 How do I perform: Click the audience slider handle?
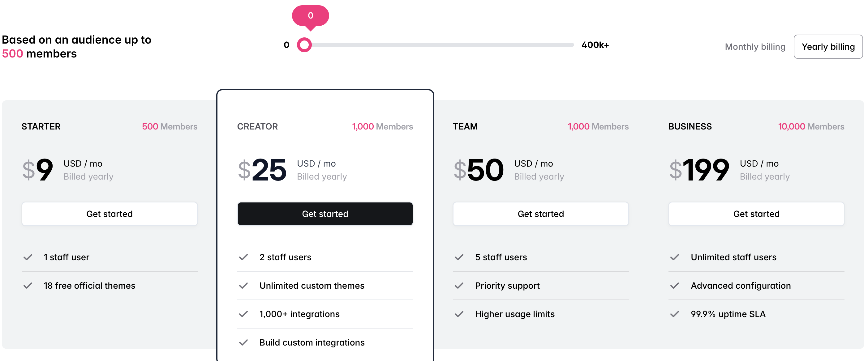point(304,45)
